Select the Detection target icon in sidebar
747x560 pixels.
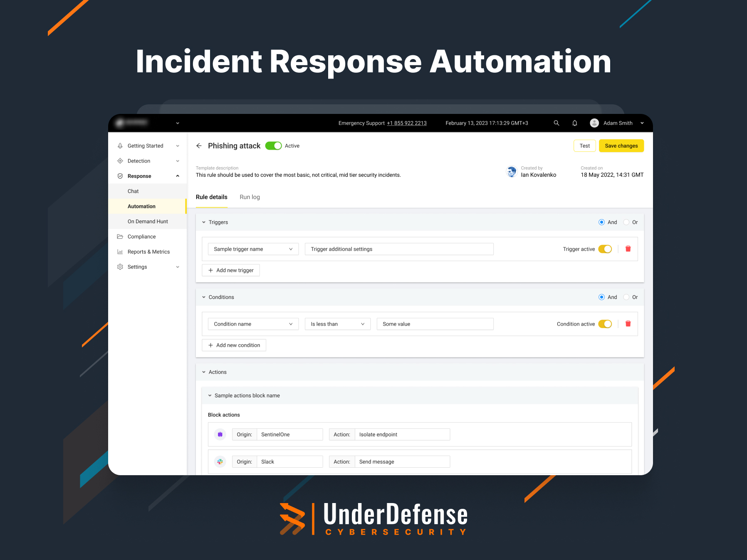pyautogui.click(x=120, y=161)
